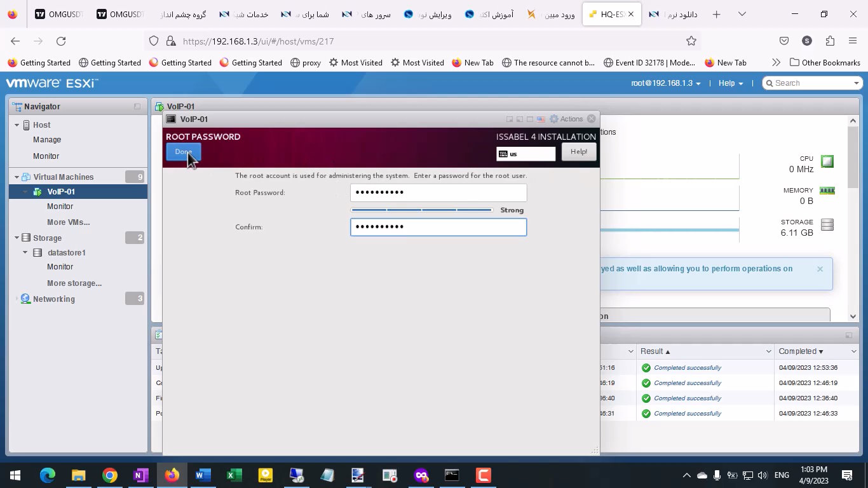The width and height of the screenshot is (868, 488).
Task: Select Networking in Navigator
Action: click(x=54, y=299)
